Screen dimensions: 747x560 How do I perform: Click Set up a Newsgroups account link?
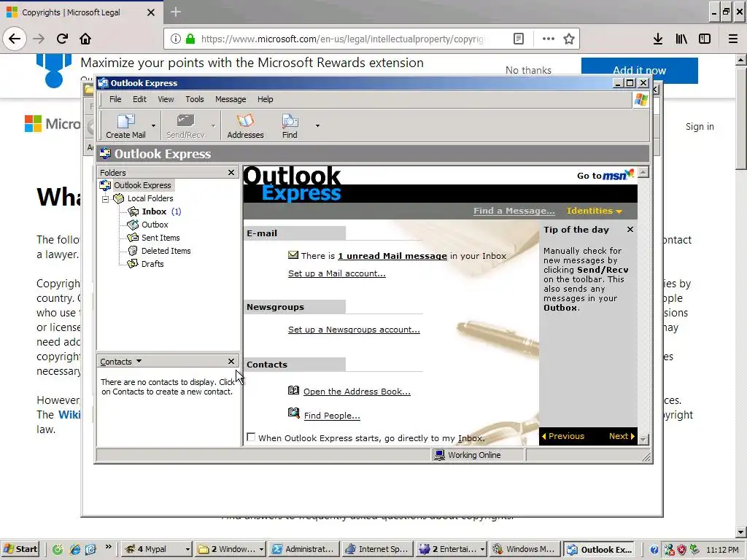pos(354,330)
